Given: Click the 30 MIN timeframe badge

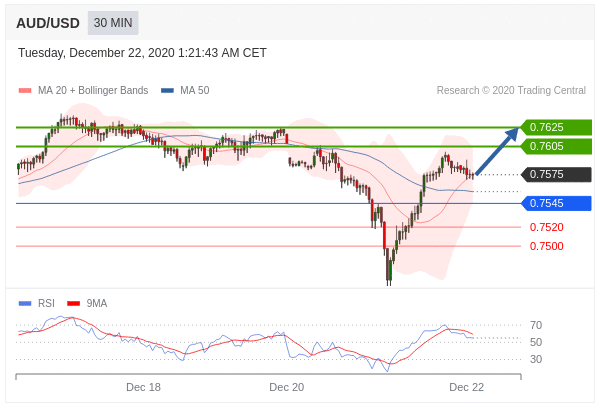Looking at the screenshot, I should point(113,23).
